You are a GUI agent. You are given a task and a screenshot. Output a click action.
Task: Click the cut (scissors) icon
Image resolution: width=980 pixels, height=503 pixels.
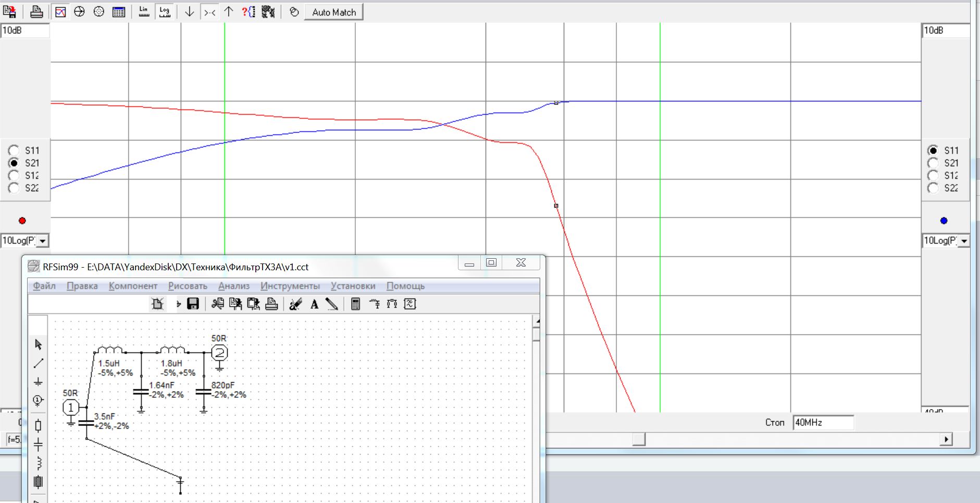(218, 304)
